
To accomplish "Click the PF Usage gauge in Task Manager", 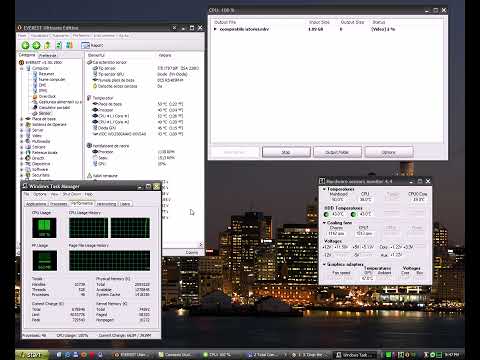I will click(45, 260).
